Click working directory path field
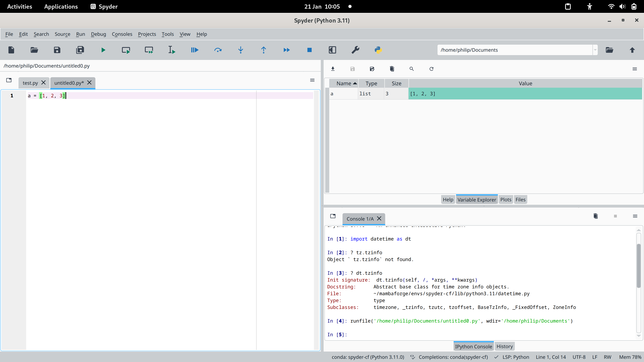This screenshot has width=644, height=362. [x=515, y=50]
